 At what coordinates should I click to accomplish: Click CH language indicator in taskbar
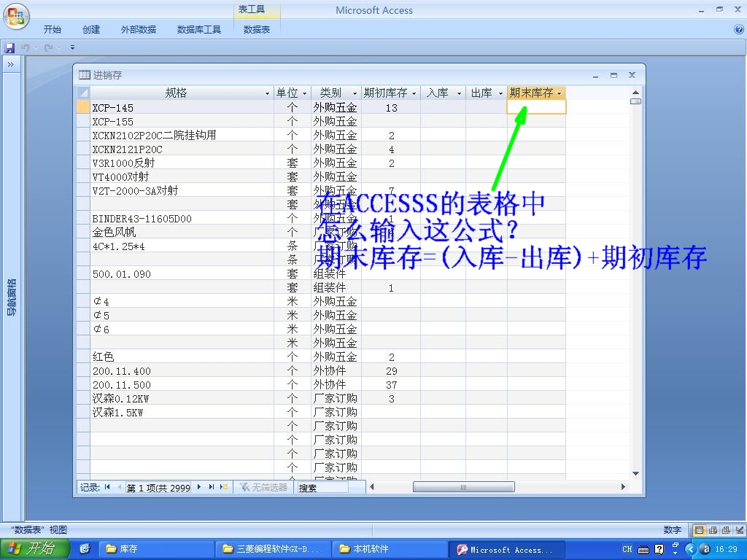627,550
